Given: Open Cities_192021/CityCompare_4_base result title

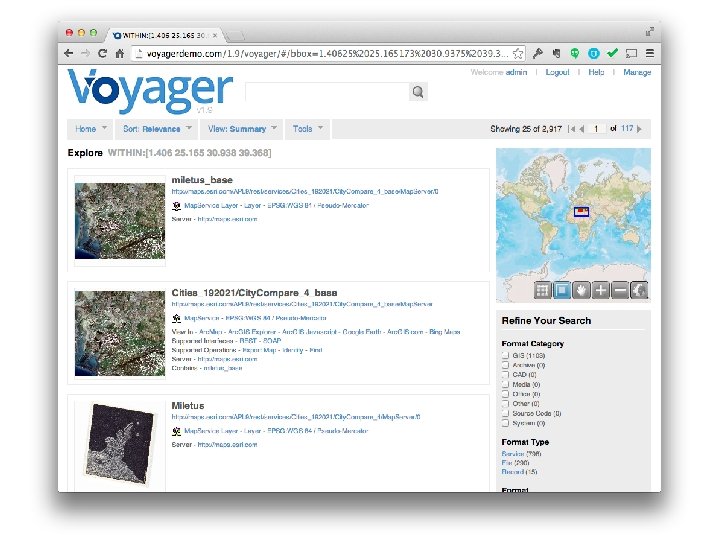Looking at the screenshot, I should point(254,293).
